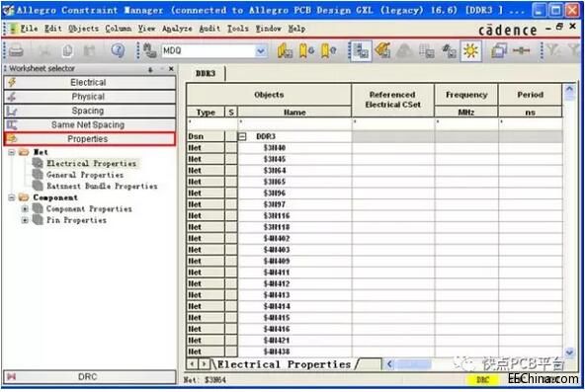This screenshot has width=585, height=392.
Task: Select Ratsnest Bundle Properties tree item
Action: point(102,186)
